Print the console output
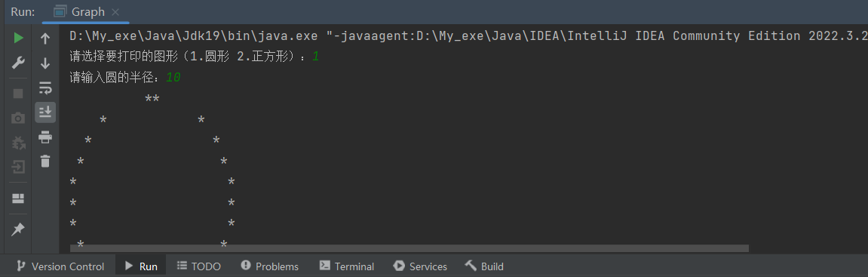868x277 pixels. [45, 137]
